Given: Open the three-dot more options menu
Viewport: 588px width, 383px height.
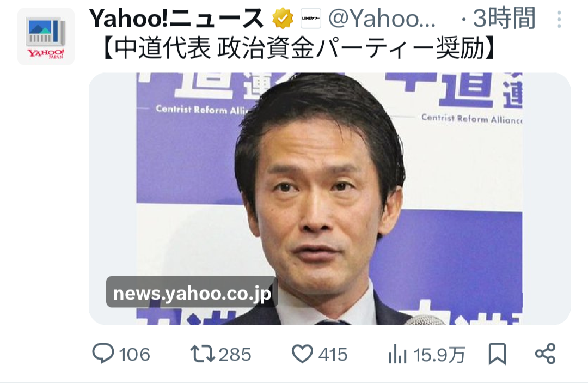Looking at the screenshot, I should (x=559, y=19).
